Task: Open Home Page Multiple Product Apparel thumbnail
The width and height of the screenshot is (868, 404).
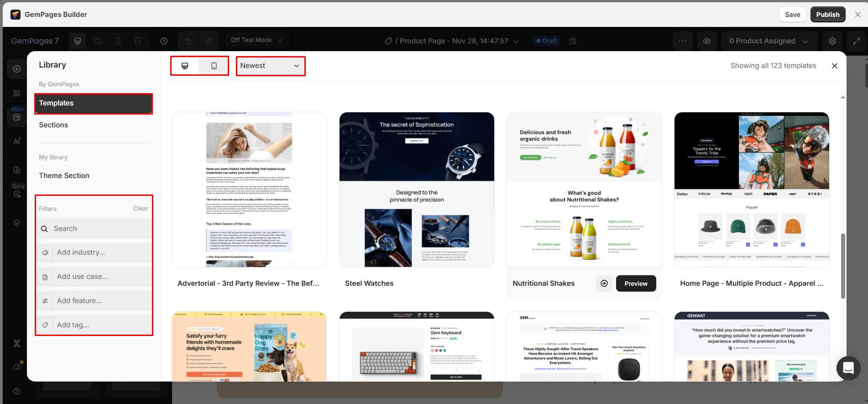Action: point(752,190)
